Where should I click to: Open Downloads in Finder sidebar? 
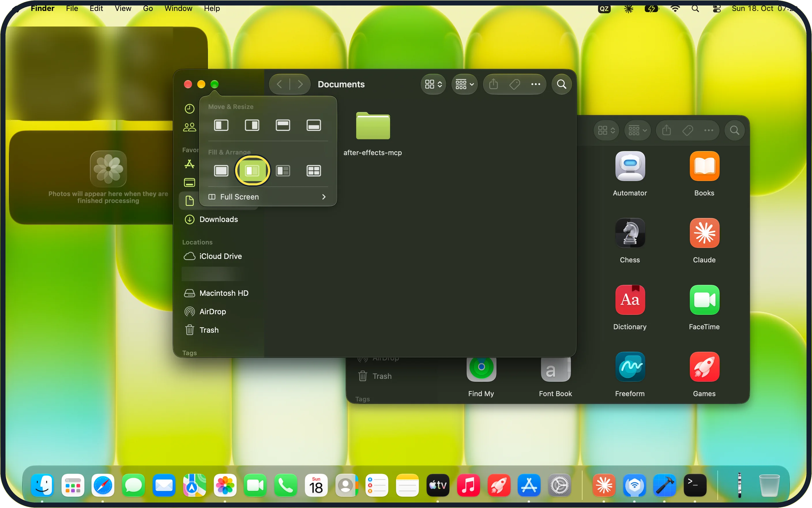(219, 219)
